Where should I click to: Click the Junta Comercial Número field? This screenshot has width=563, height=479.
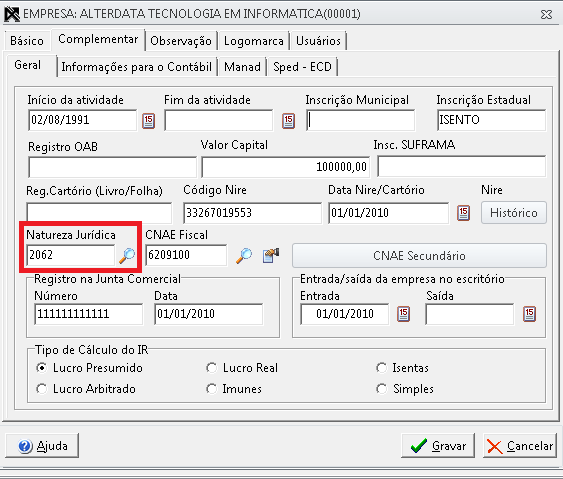coord(89,314)
